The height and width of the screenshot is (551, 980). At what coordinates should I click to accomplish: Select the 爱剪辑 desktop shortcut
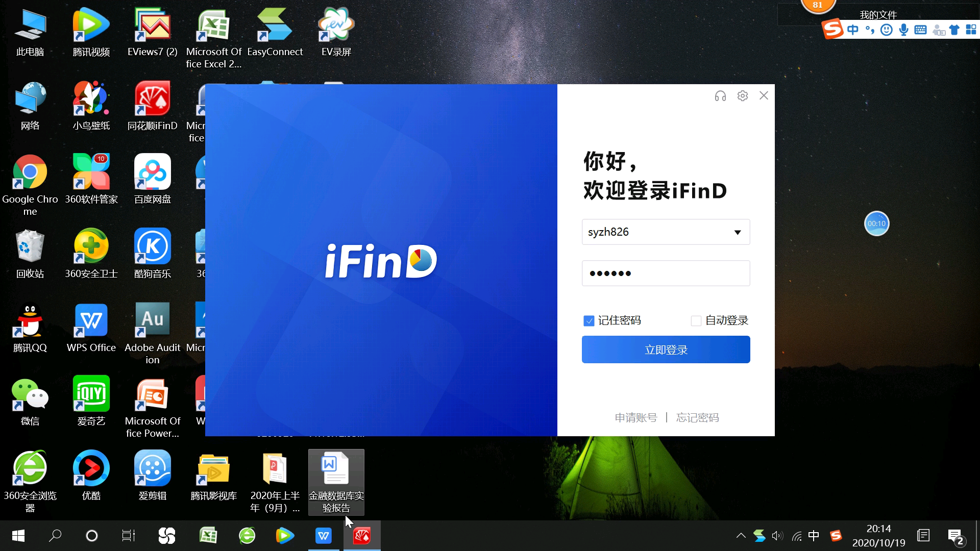tap(153, 475)
